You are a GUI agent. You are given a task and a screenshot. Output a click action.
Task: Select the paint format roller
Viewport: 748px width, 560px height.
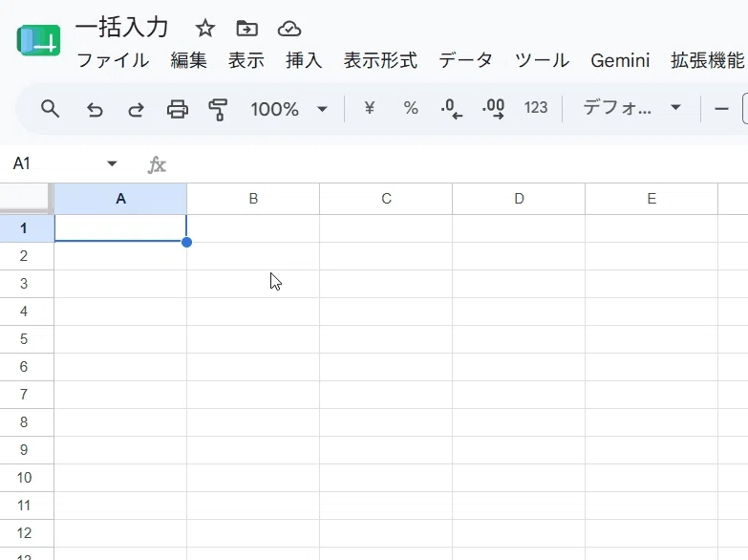[218, 109]
